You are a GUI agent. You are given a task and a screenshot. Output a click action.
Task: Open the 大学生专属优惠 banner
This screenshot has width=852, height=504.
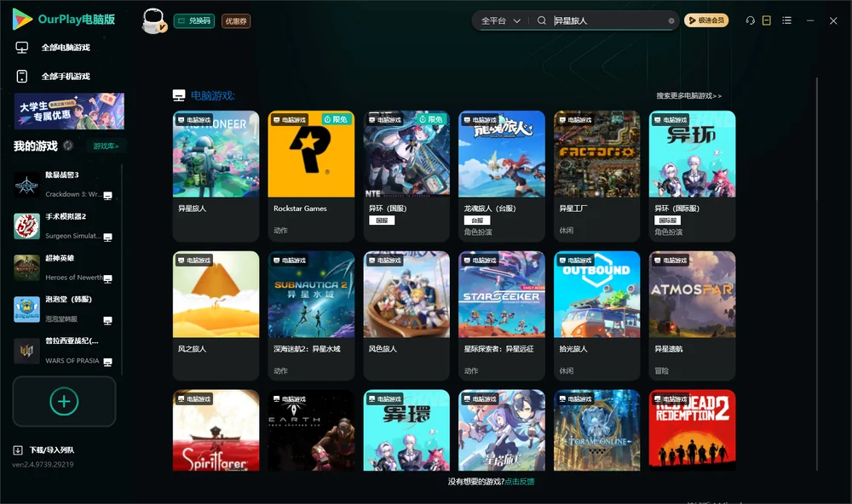click(x=70, y=112)
